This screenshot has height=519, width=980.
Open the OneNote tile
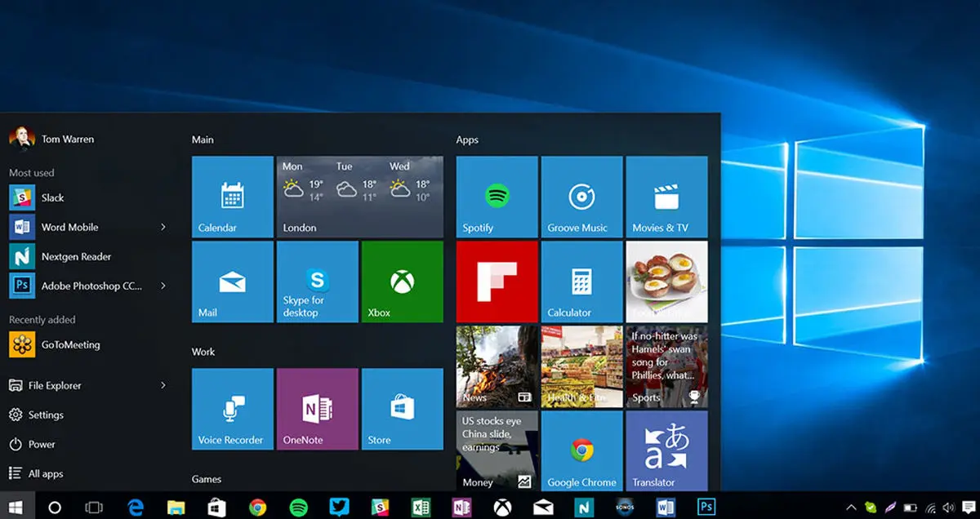click(x=317, y=409)
